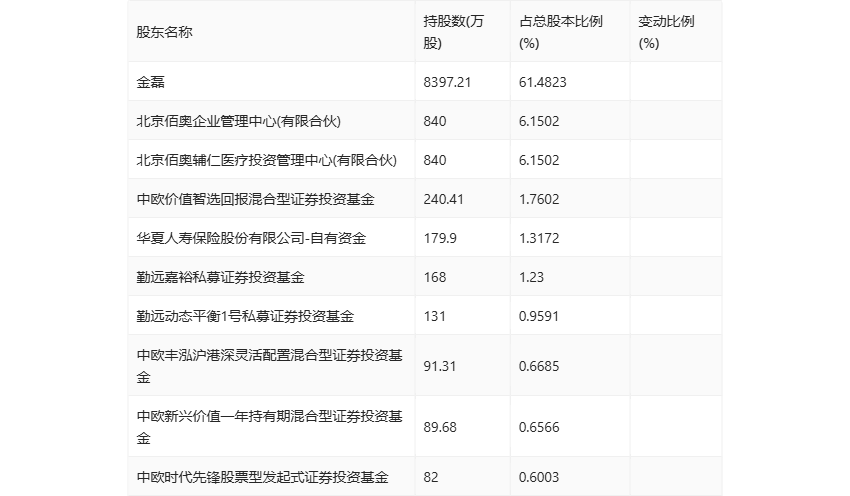Select the value 8397.21

click(x=447, y=82)
